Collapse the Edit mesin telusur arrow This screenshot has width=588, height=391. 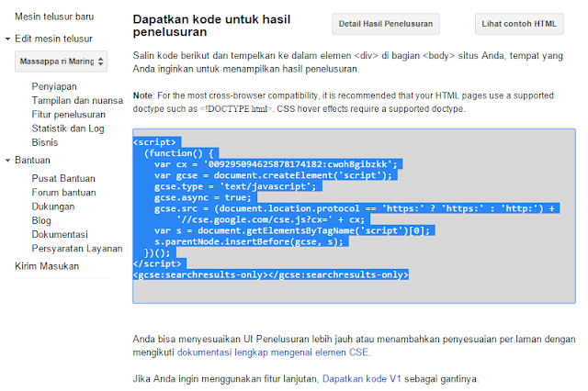coord(7,39)
